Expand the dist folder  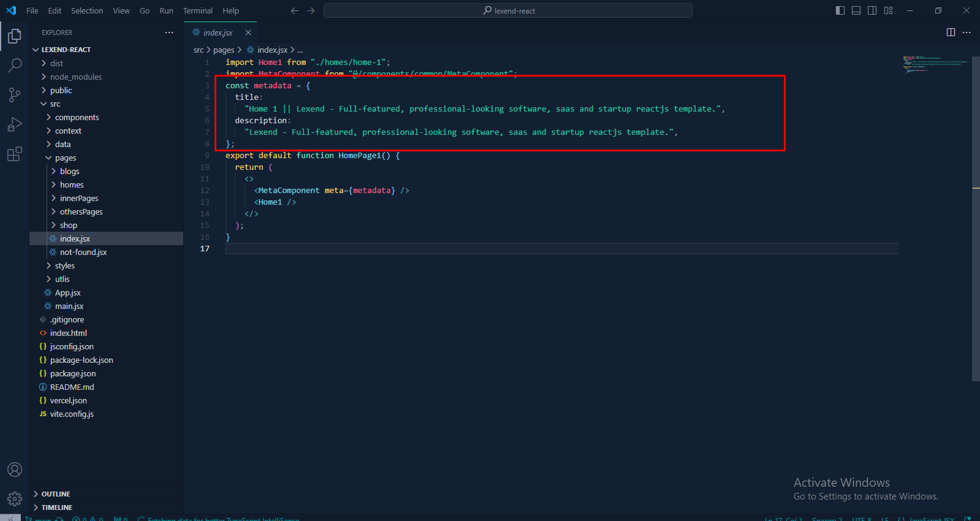(x=106, y=63)
